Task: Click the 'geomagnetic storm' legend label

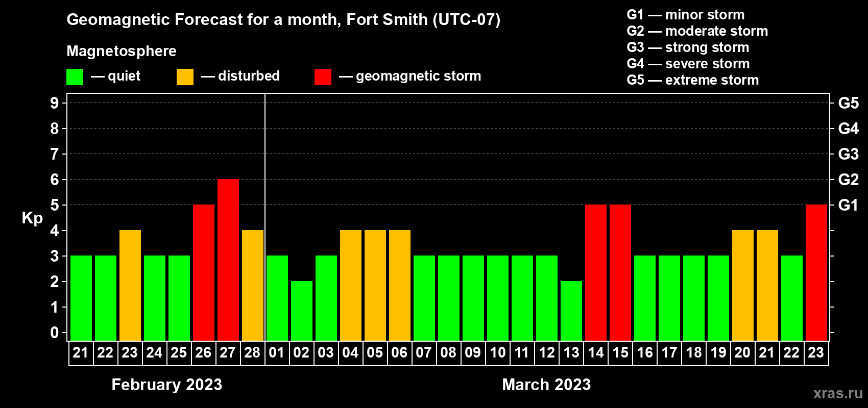Action: (x=419, y=76)
